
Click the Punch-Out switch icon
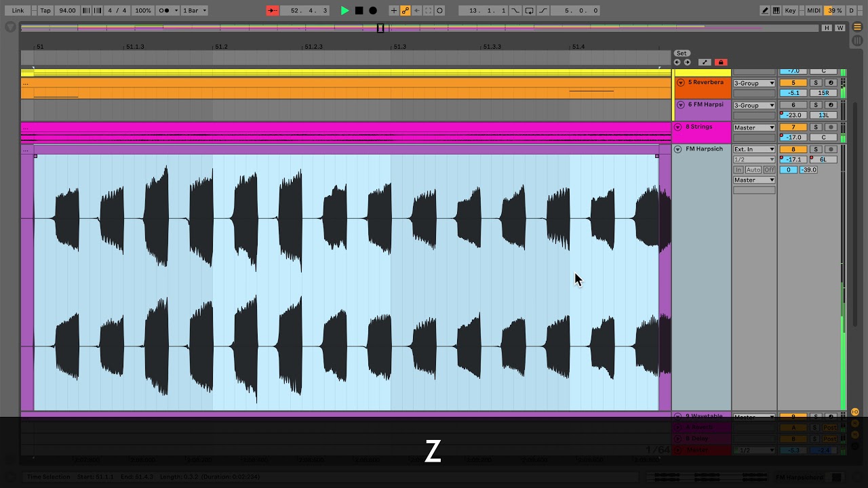point(542,10)
